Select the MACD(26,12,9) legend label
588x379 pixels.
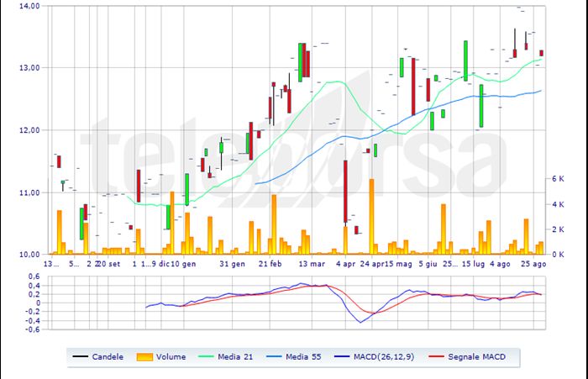384,357
